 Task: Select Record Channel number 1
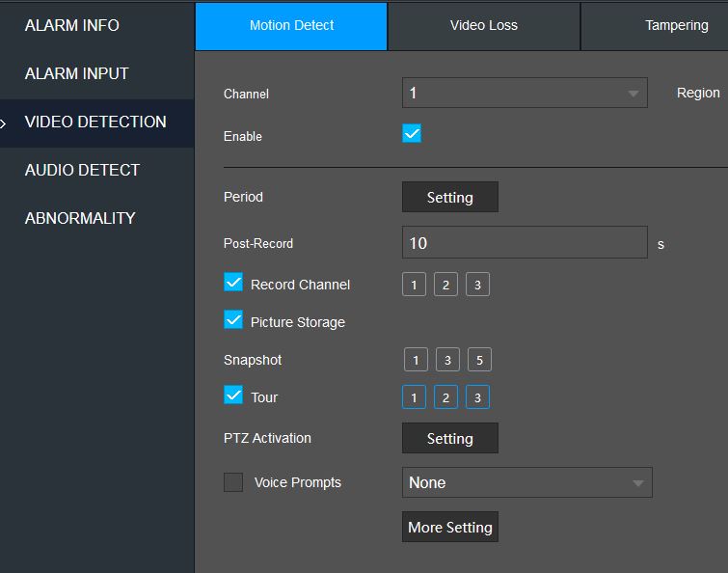pos(414,285)
